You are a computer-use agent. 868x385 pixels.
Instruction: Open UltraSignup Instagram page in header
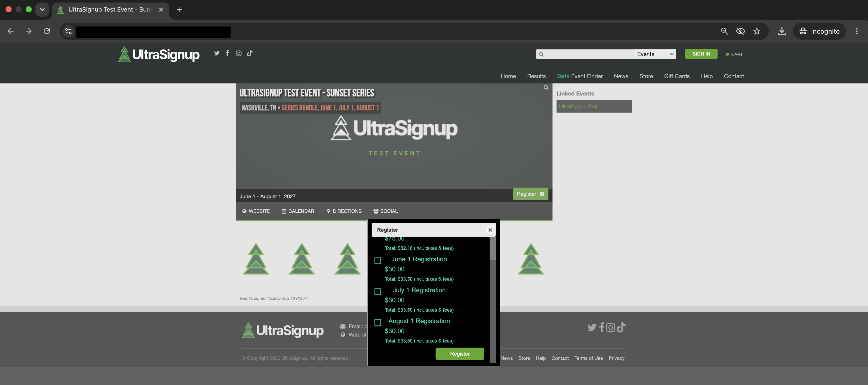[x=239, y=53]
